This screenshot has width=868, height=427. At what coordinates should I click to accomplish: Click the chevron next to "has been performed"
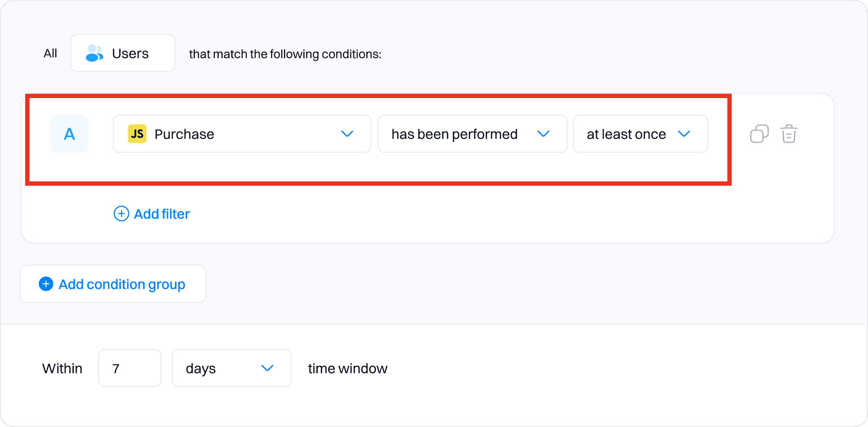[543, 134]
